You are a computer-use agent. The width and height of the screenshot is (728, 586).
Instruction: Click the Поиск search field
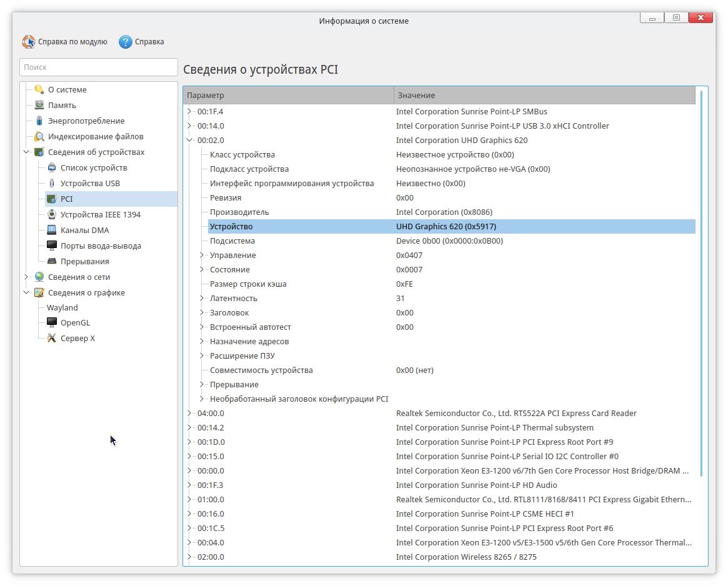(99, 67)
